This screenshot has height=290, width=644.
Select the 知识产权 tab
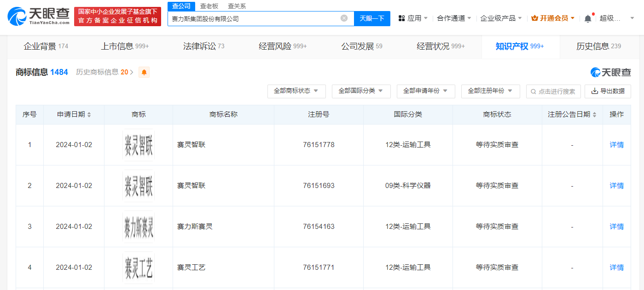(520, 46)
